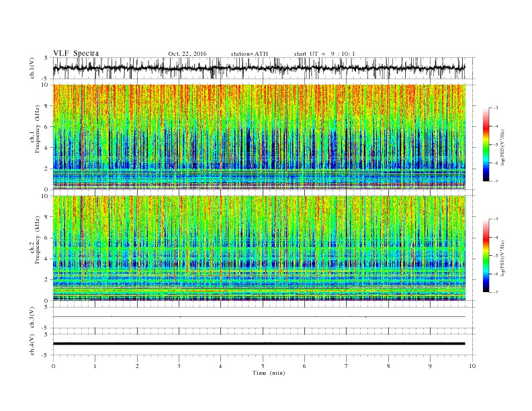Click the "station=ATH" header text
Image resolution: width=532 pixels, height=411 pixels.
tap(249, 54)
